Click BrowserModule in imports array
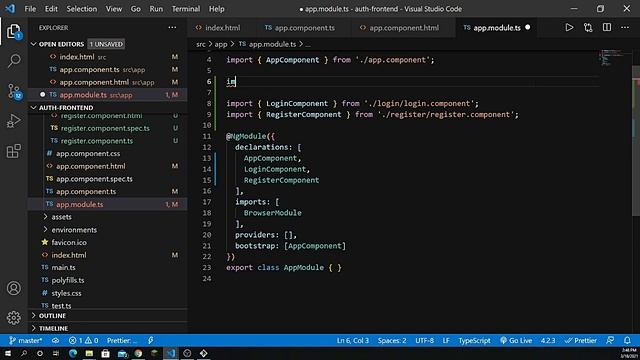 (272, 213)
